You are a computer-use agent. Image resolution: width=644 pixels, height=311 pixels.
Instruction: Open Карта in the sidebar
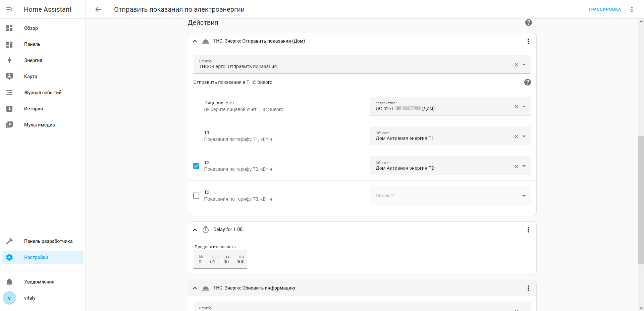(x=43, y=76)
